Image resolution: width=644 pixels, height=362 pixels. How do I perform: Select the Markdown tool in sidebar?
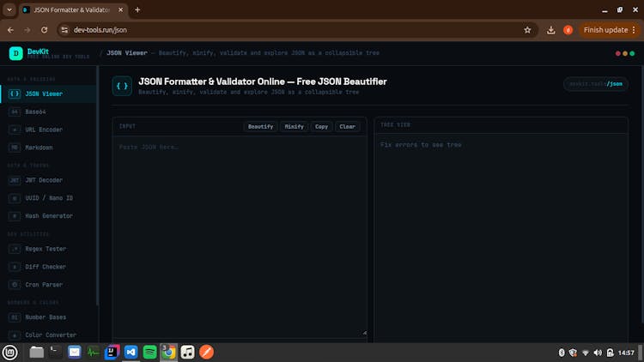click(x=39, y=148)
